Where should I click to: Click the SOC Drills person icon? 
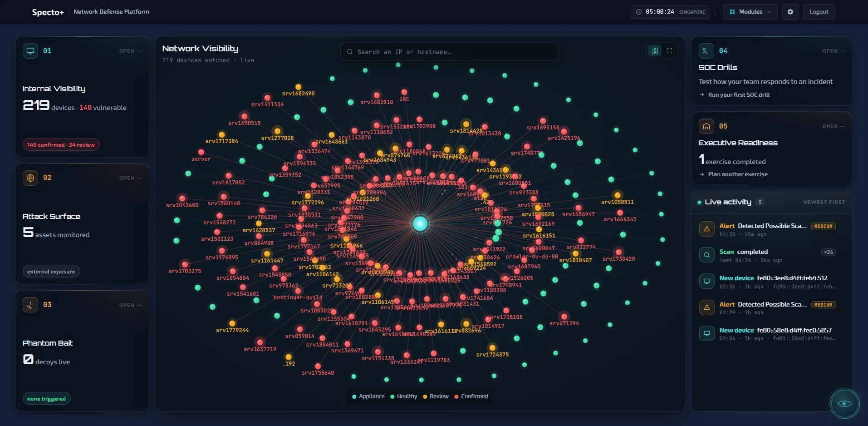coord(706,51)
